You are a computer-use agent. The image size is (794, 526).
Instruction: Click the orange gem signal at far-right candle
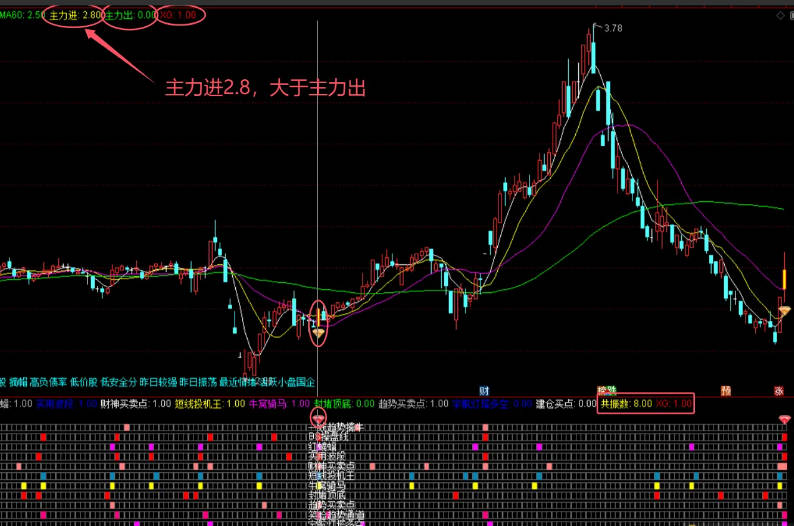point(784,311)
